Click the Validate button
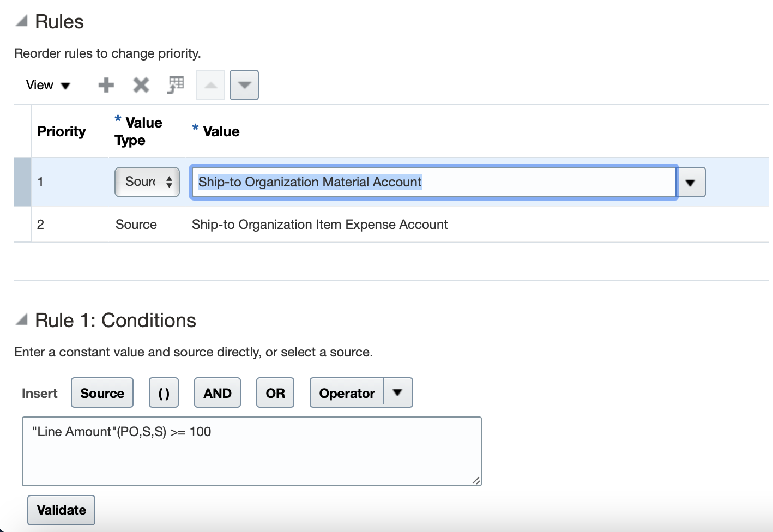Screen dimensions: 773x532 pos(61,510)
